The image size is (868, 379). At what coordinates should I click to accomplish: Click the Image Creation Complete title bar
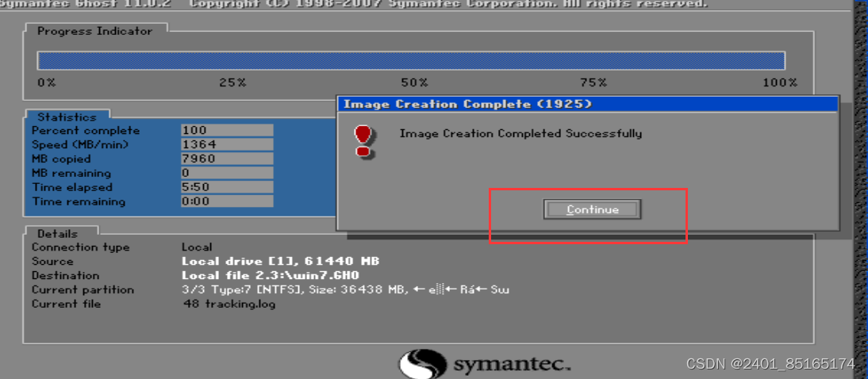[x=587, y=103]
